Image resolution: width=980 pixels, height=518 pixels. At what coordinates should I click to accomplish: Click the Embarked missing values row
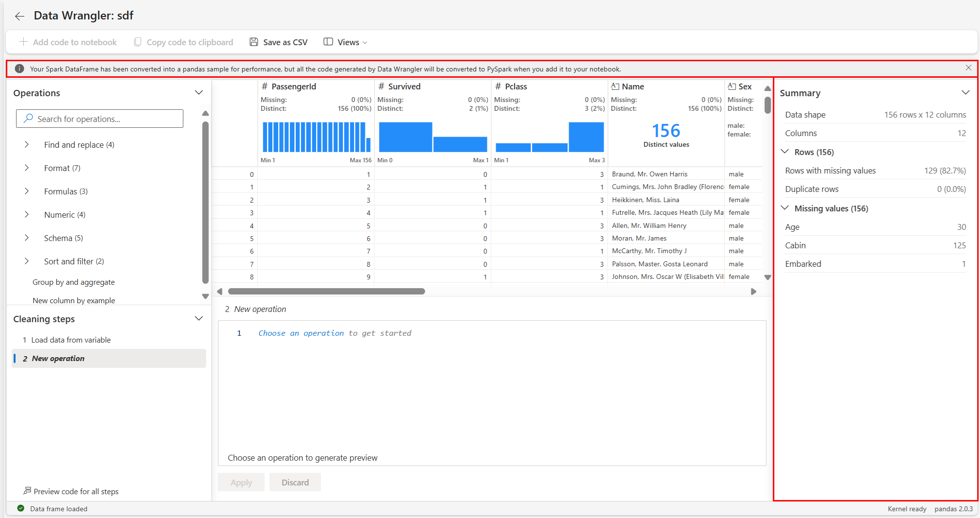point(875,264)
